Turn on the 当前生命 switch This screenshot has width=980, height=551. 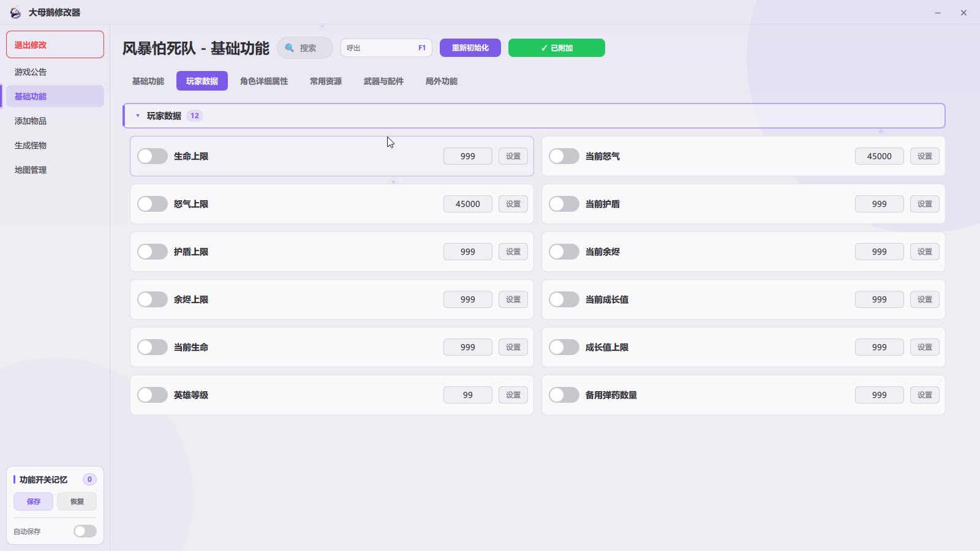[153, 347]
